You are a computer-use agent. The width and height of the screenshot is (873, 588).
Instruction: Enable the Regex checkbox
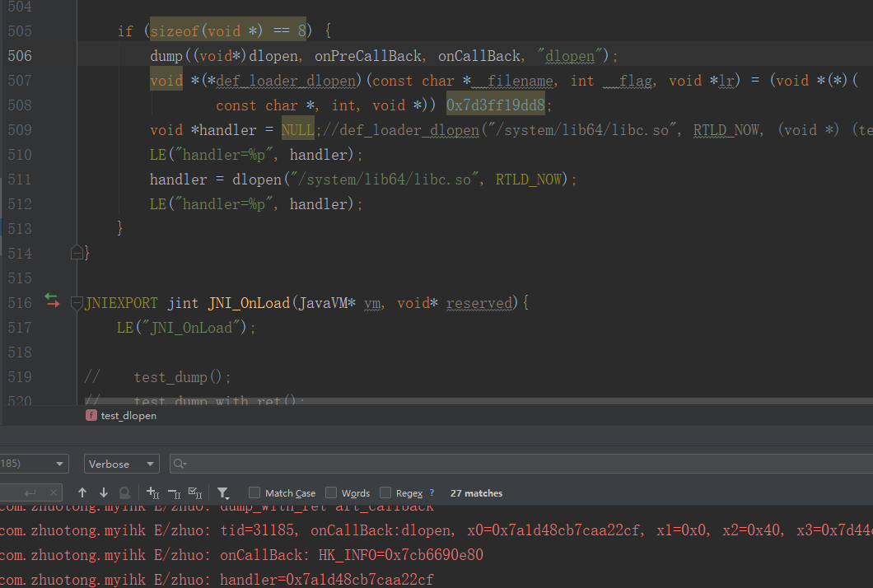(385, 492)
